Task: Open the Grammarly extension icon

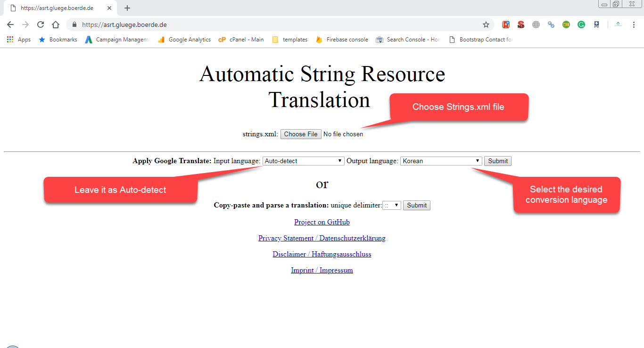Action: click(x=581, y=25)
